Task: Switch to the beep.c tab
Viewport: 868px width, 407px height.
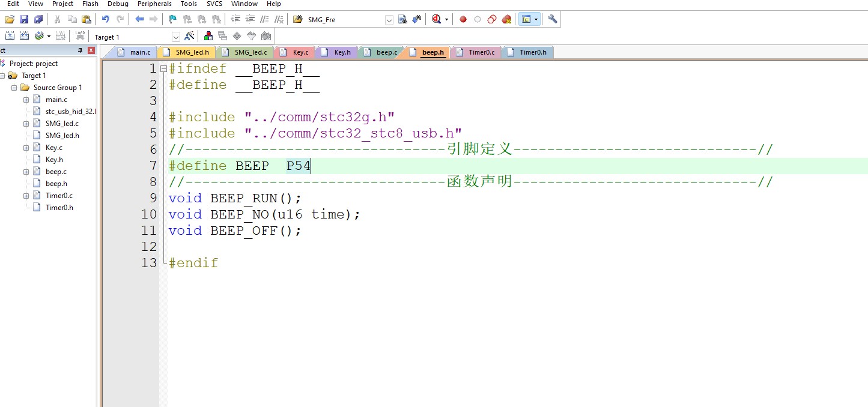Action: pyautogui.click(x=381, y=52)
